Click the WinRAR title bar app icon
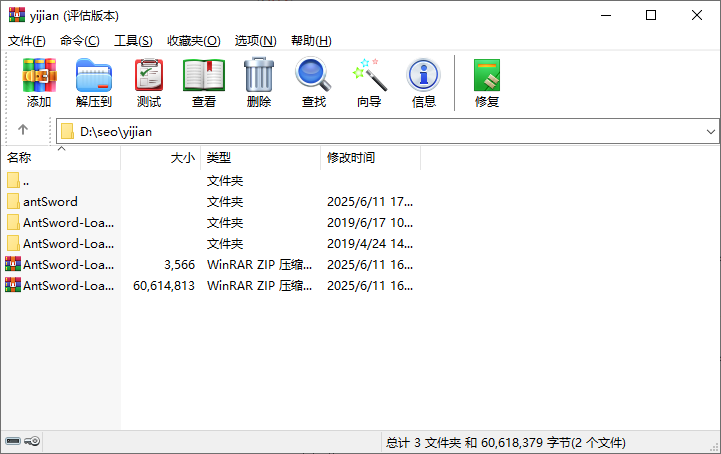 [x=17, y=15]
